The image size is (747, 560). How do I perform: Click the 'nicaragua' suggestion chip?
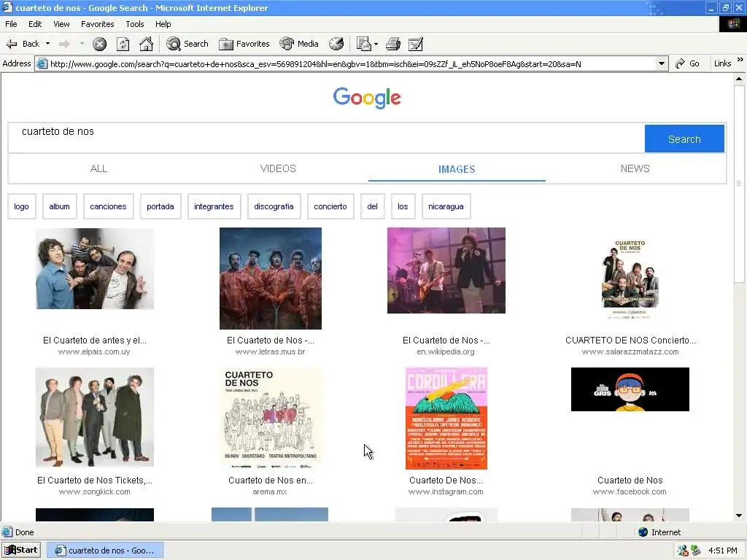446,206
